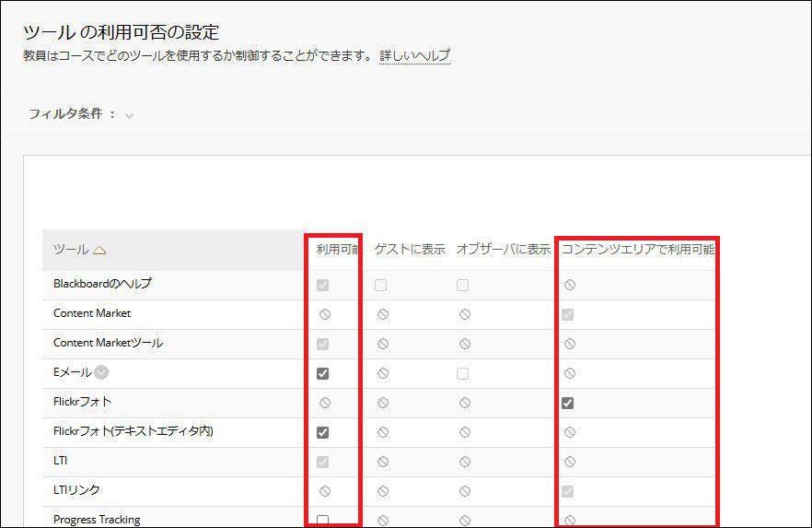Click prohibited icon in Flickrフォト 利用可能 column
Screen dimensions: 812x528
point(325,403)
